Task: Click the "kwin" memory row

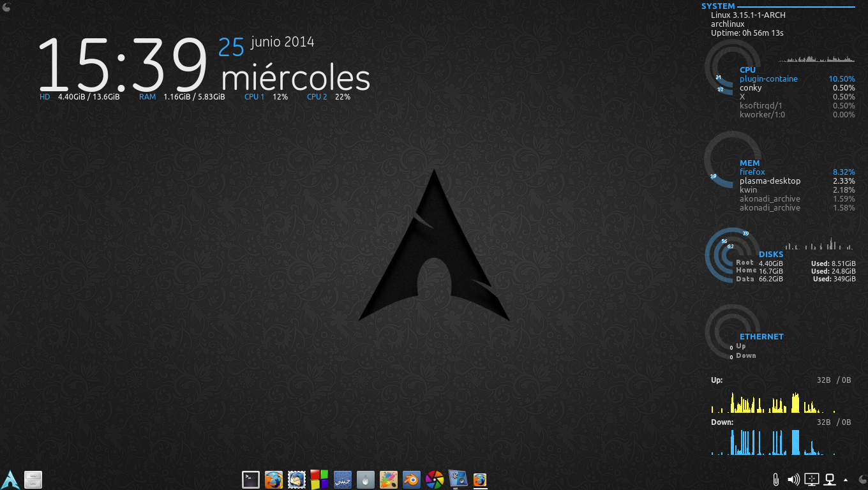Action: tap(797, 190)
